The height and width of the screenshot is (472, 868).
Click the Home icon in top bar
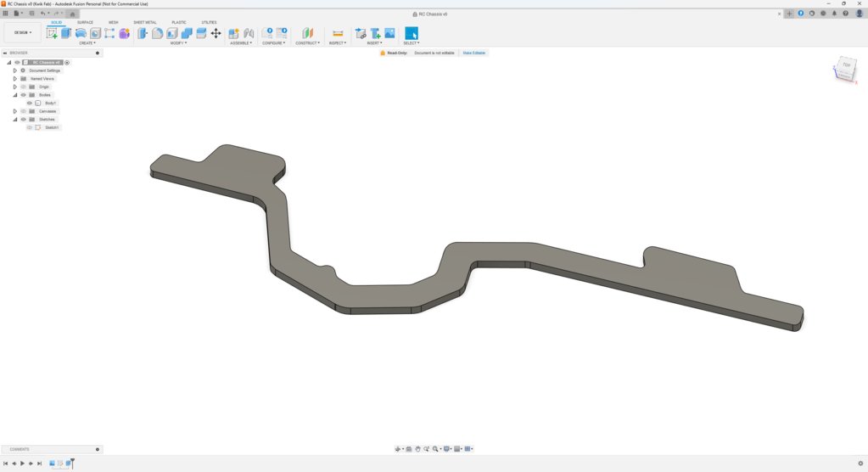[72, 14]
